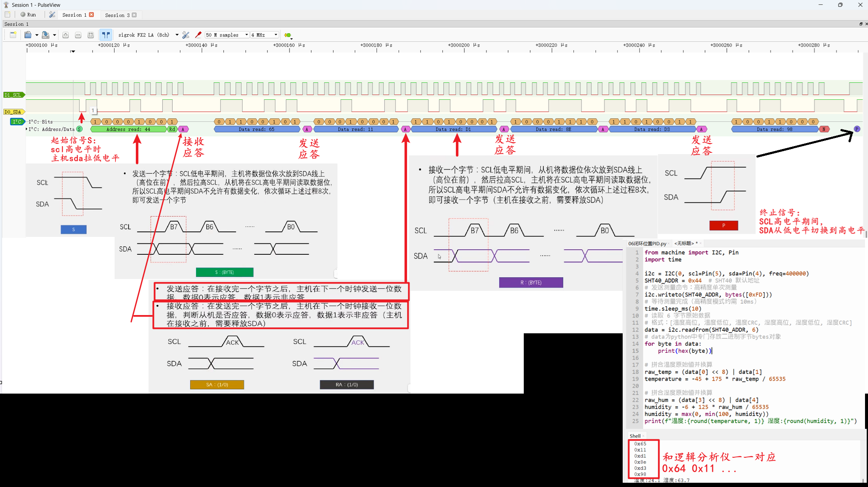Click the zoom-to-fit icon

click(x=90, y=35)
